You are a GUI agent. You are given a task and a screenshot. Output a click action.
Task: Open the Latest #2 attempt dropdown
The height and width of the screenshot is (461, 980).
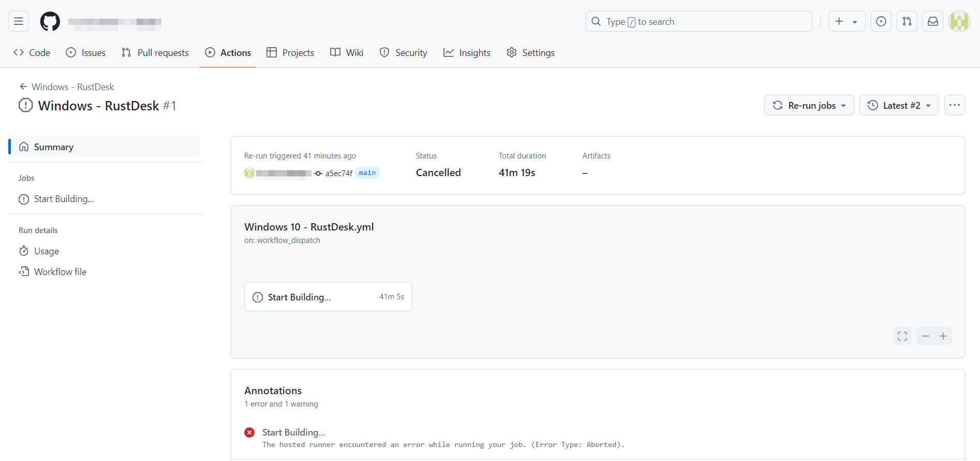click(x=899, y=105)
